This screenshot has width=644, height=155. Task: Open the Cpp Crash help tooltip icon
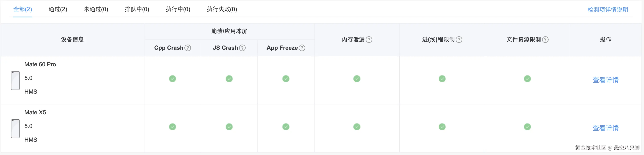[x=188, y=48]
